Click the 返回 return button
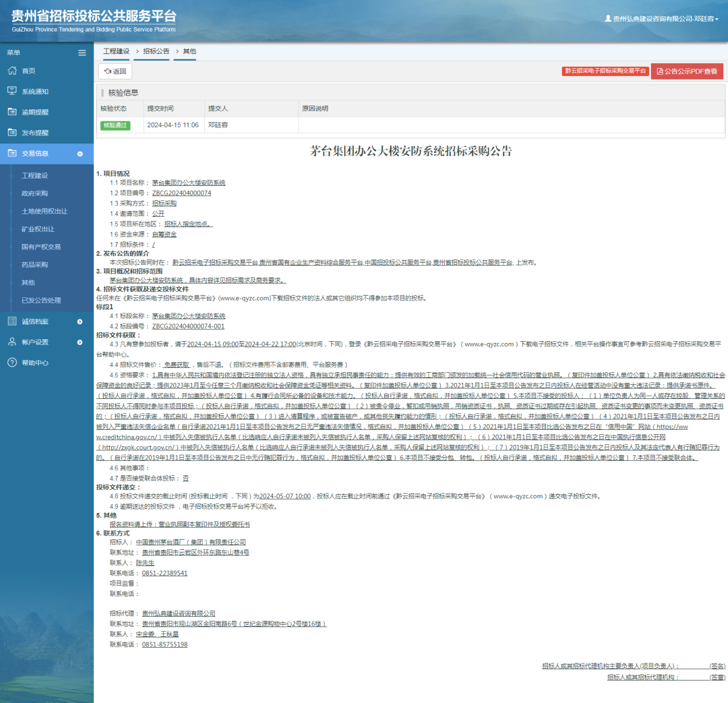Viewport: 728px width, 703px height. 115,71
